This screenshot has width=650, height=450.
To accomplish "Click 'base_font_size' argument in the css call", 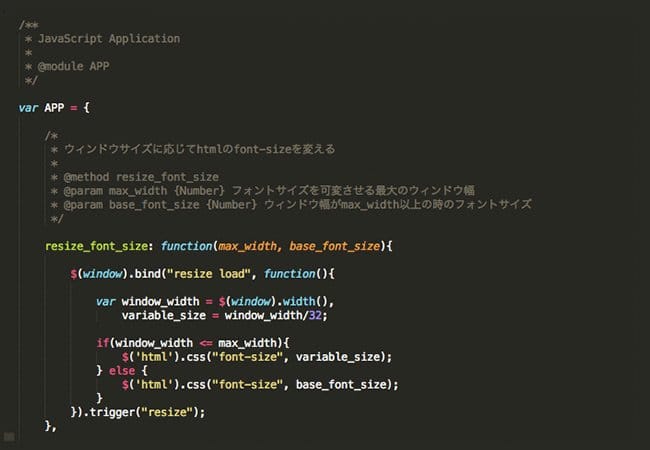I will click(341, 385).
